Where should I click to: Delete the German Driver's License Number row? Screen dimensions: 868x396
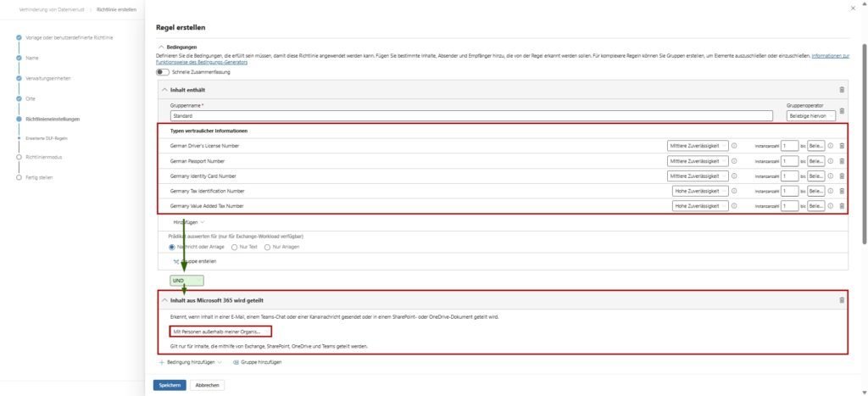click(841, 146)
